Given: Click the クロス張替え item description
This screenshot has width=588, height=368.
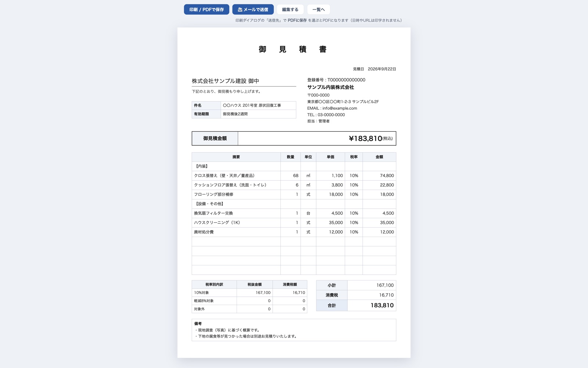Looking at the screenshot, I should tap(224, 176).
